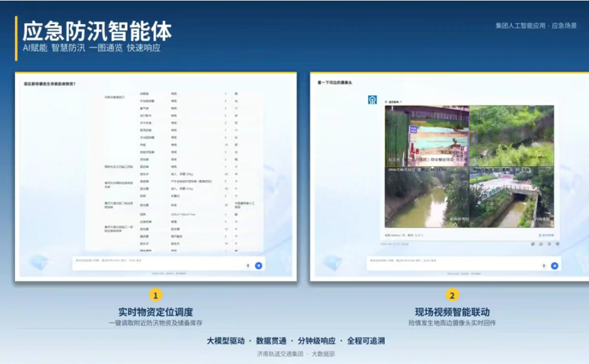Screen dimensions: 589x364
Task: Click the question about 生命救助类物资 in the left panel
Action: pyautogui.click(x=49, y=84)
